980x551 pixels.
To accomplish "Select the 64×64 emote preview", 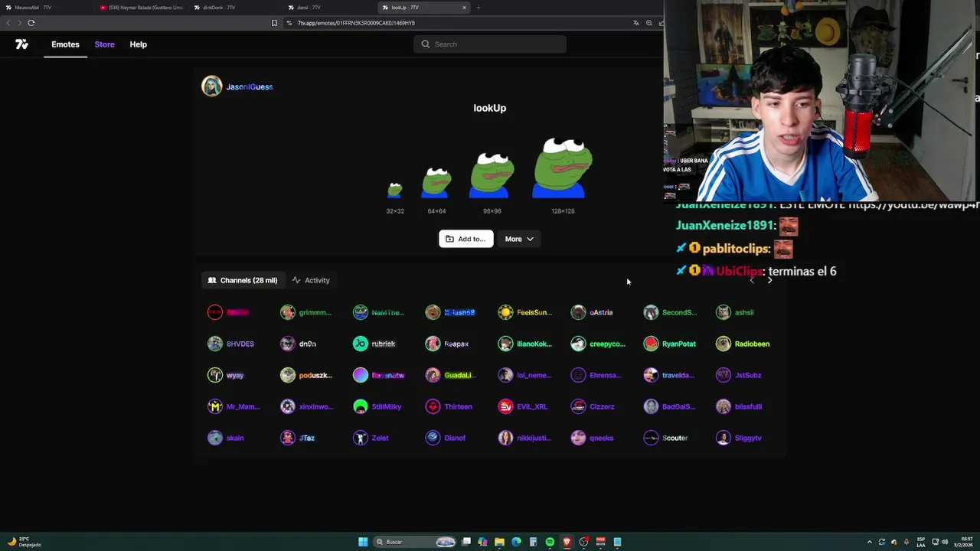I will (x=436, y=183).
